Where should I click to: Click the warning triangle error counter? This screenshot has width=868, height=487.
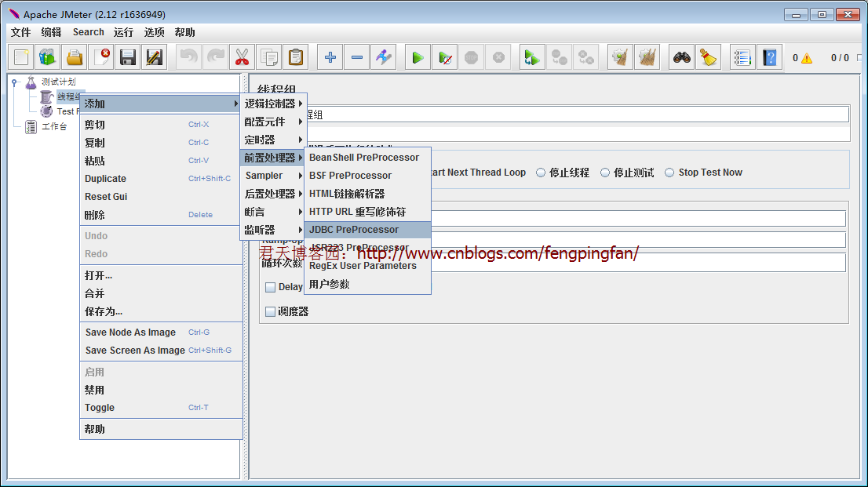click(x=806, y=58)
